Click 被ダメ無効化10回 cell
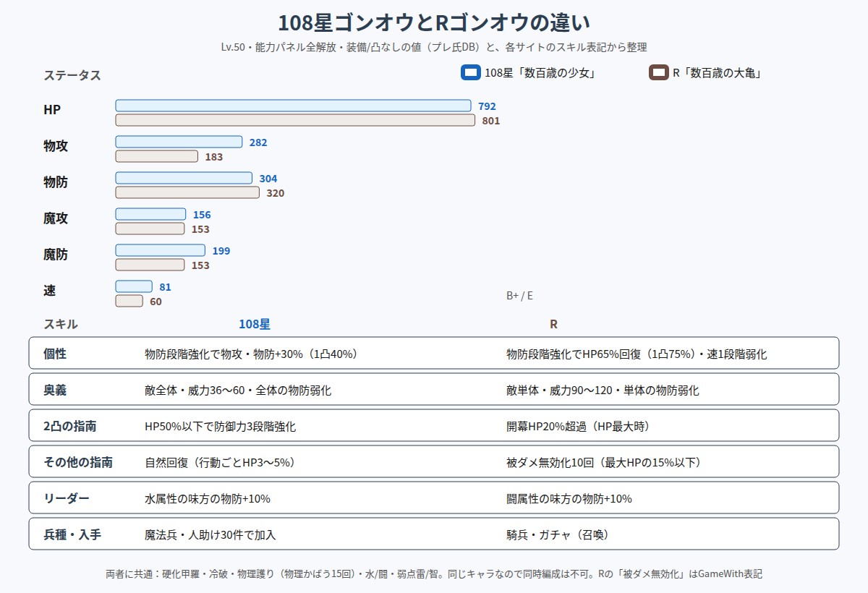This screenshot has height=593, width=868. click(603, 463)
